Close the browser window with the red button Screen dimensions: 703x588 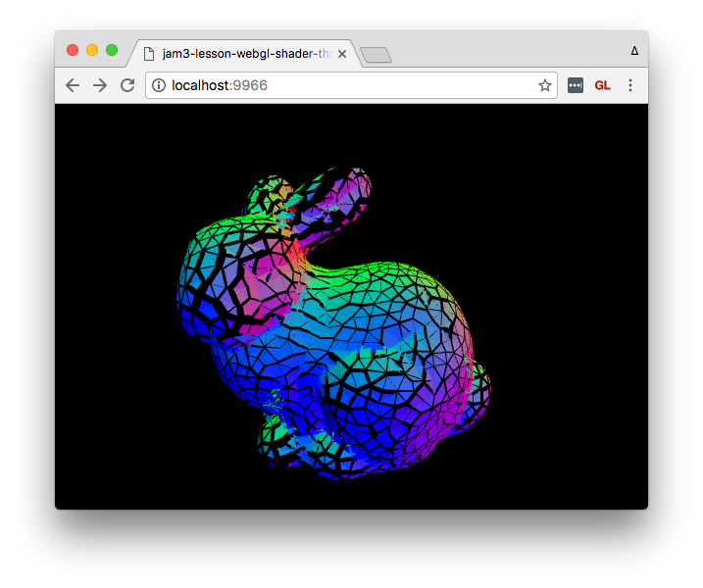(73, 50)
